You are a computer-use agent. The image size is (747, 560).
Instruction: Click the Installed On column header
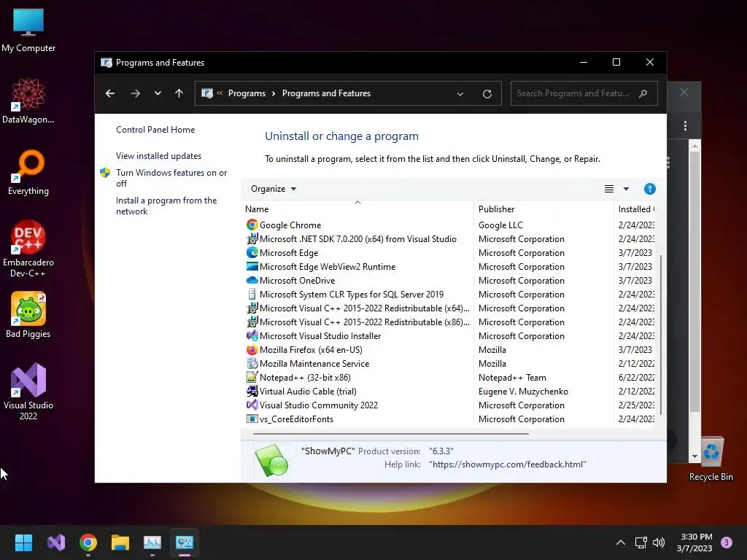tap(636, 209)
